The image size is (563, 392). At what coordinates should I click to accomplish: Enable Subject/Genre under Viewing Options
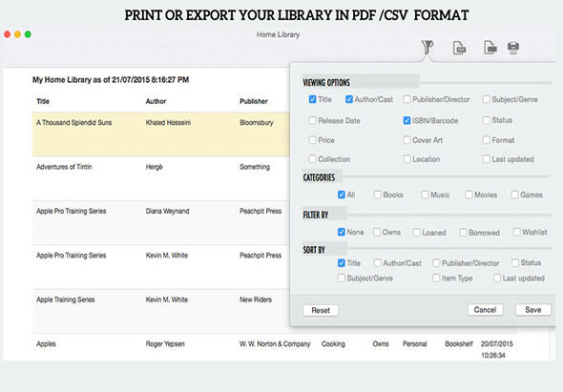(486, 99)
